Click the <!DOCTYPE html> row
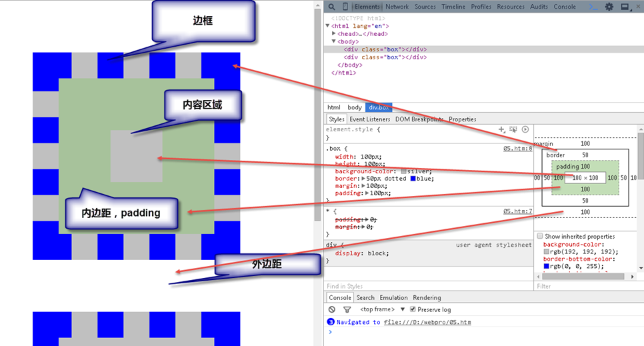644x346 pixels. click(358, 18)
